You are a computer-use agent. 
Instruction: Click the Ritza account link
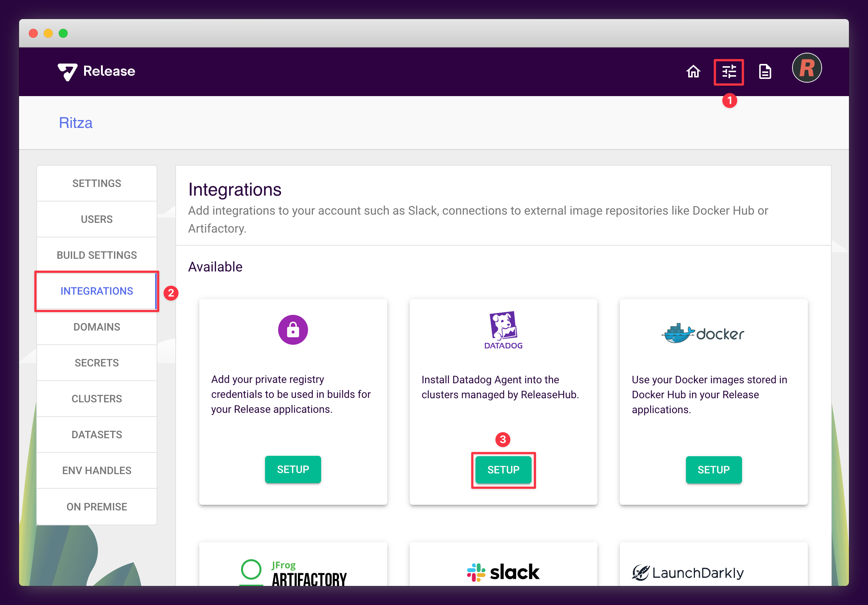76,123
